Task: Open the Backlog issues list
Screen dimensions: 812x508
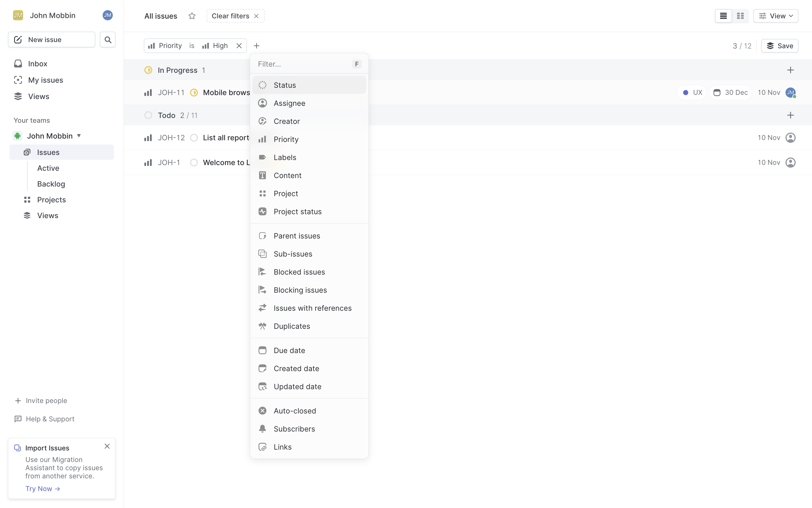Action: 51,184
